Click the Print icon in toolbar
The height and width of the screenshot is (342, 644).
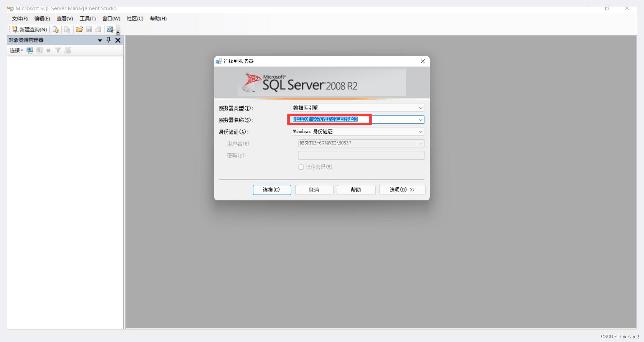point(98,30)
